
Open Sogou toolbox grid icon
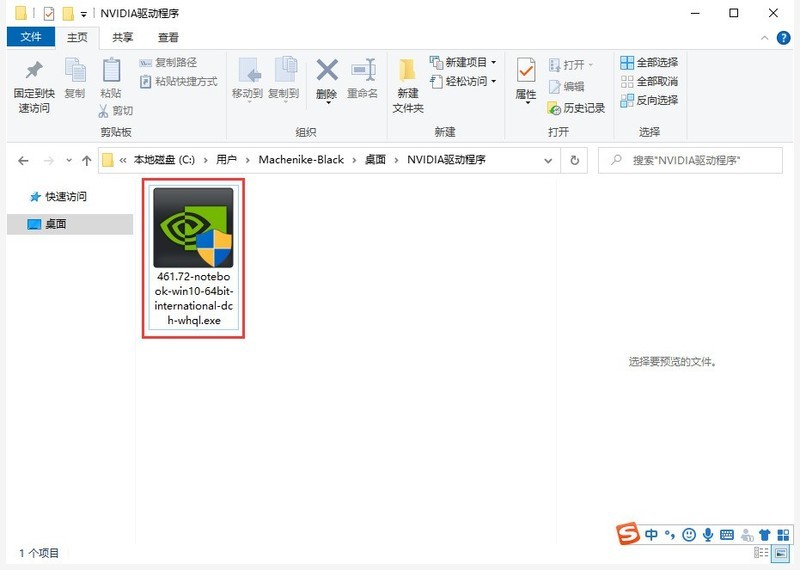[783, 534]
